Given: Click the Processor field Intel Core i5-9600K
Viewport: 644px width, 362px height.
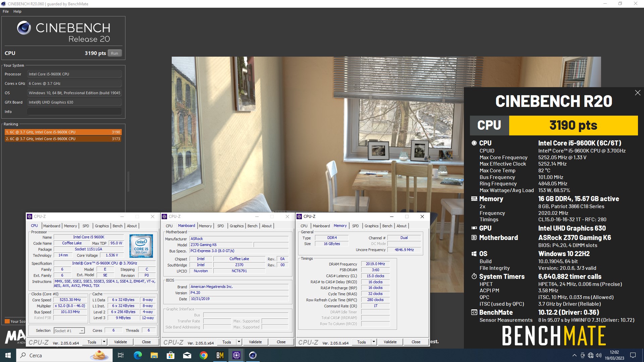Looking at the screenshot, I should pyautogui.click(x=74, y=74).
